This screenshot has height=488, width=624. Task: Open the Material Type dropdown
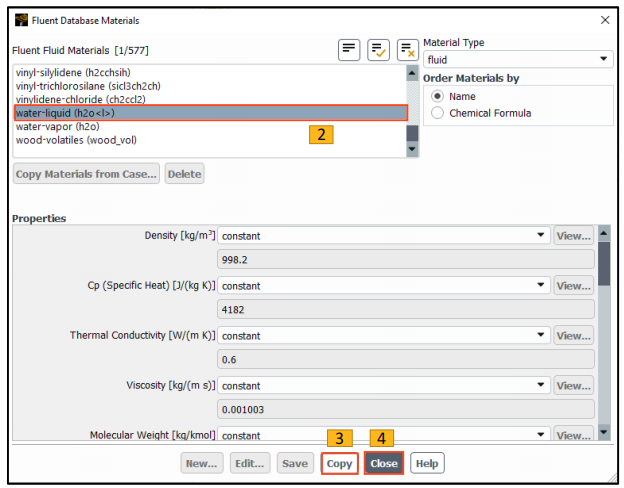tap(517, 60)
